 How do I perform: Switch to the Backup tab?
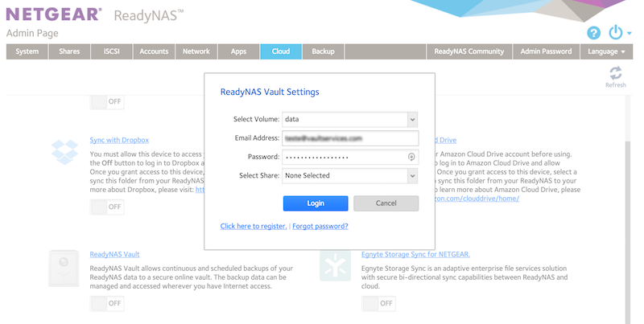pyautogui.click(x=324, y=51)
